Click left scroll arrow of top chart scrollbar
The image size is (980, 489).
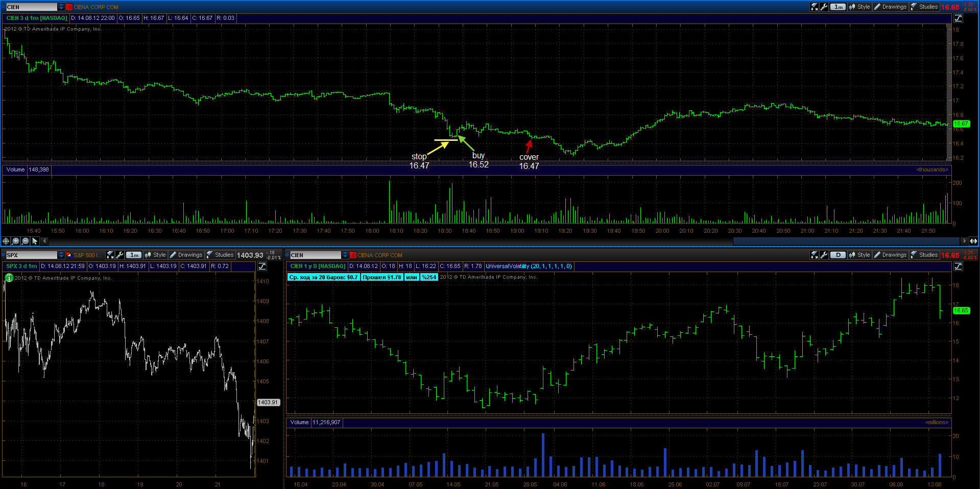(45, 241)
